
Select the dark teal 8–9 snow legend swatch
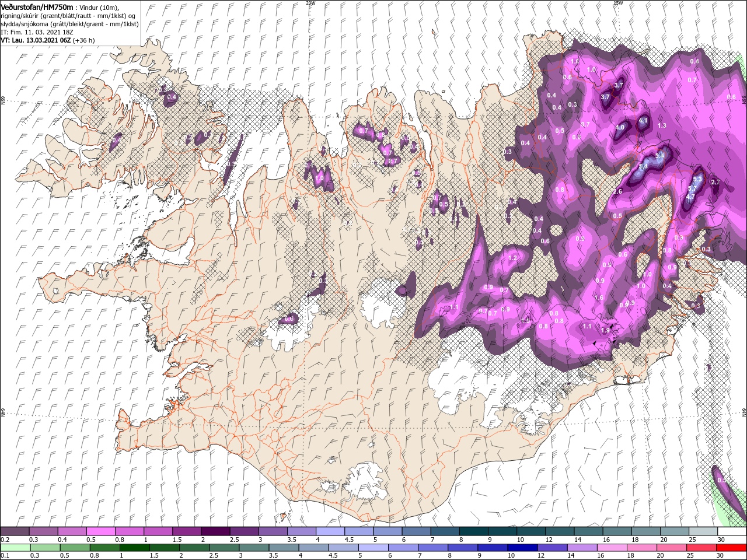pyautogui.click(x=473, y=531)
